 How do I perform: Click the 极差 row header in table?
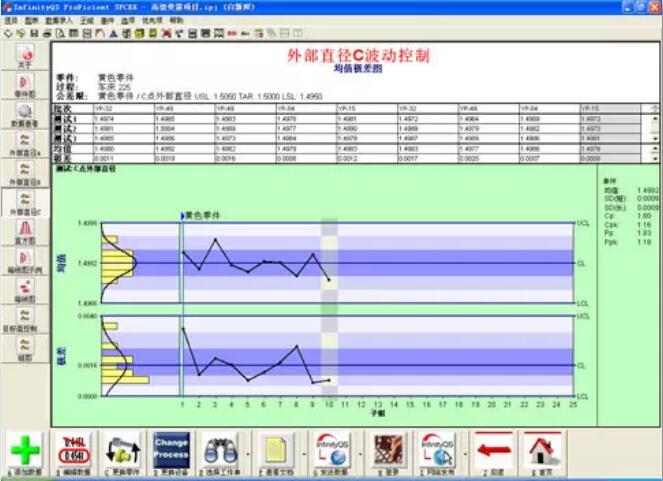click(63, 159)
